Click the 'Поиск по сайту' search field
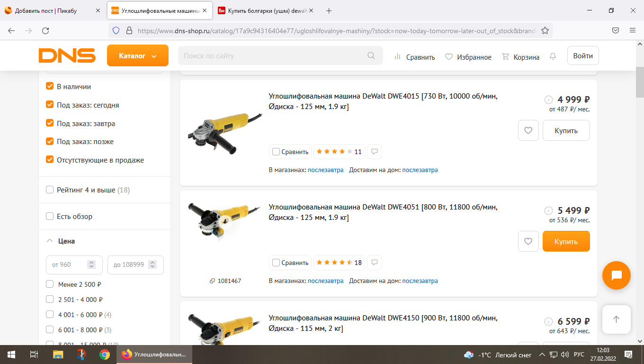644x364 pixels. point(273,56)
